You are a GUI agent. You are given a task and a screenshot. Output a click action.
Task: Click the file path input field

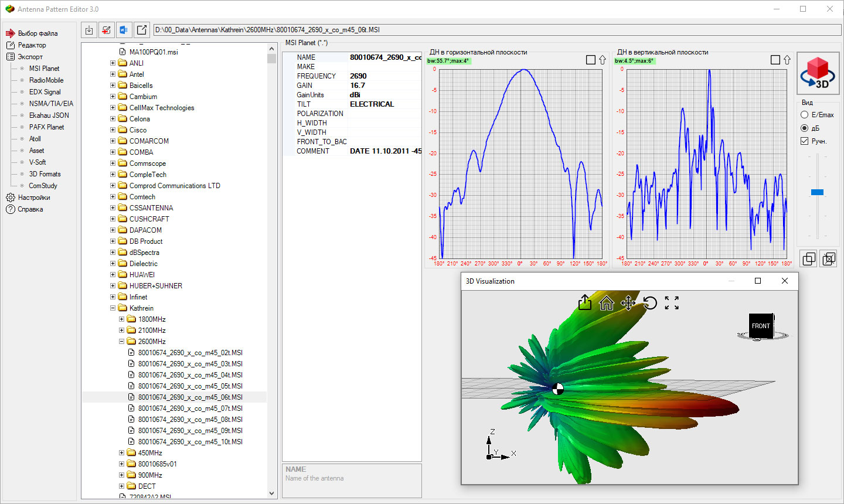[x=496, y=30]
